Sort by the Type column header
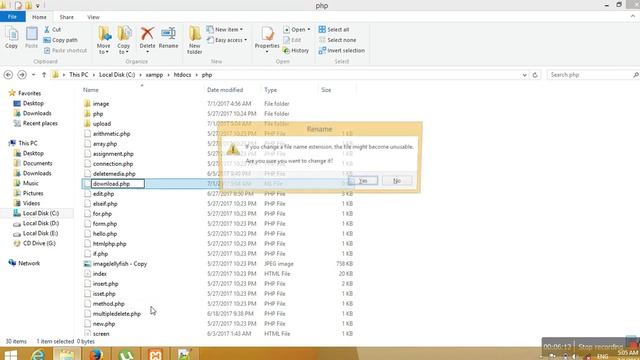640x360 pixels. [270, 90]
